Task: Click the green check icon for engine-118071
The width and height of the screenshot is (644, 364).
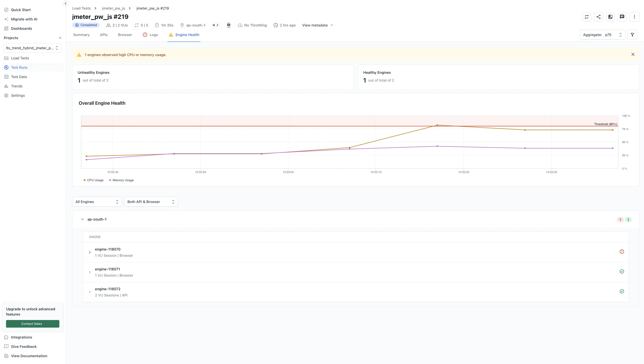Action: click(x=622, y=271)
